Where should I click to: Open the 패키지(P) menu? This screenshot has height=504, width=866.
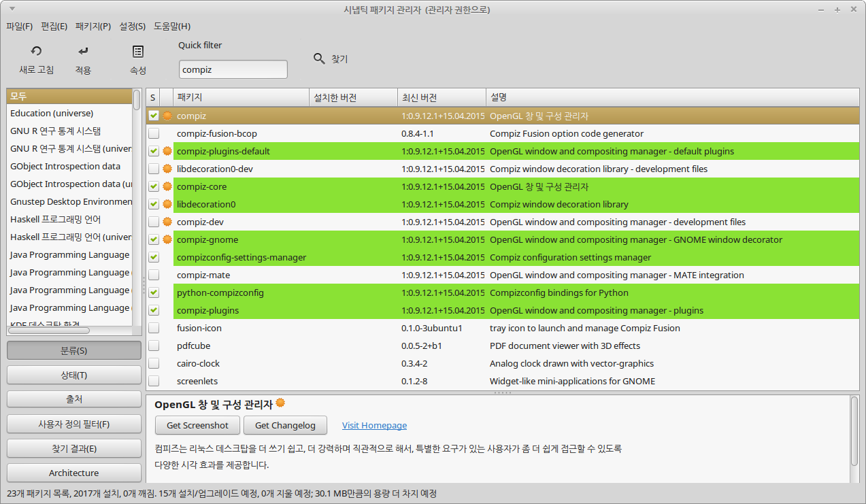(x=93, y=27)
